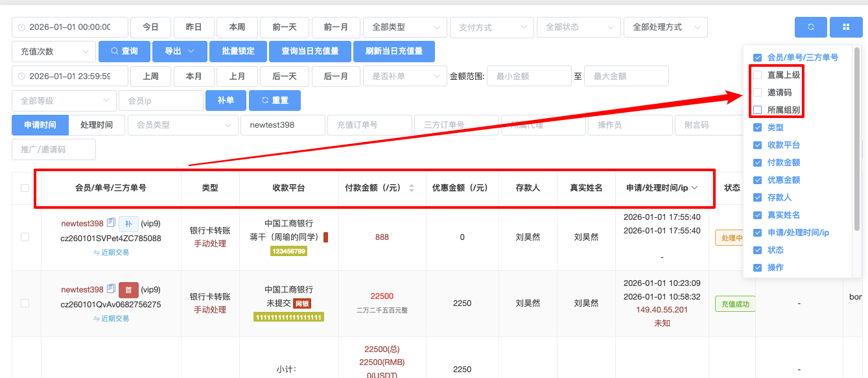
Task: Open the 全部类型 dropdown
Action: point(405,27)
